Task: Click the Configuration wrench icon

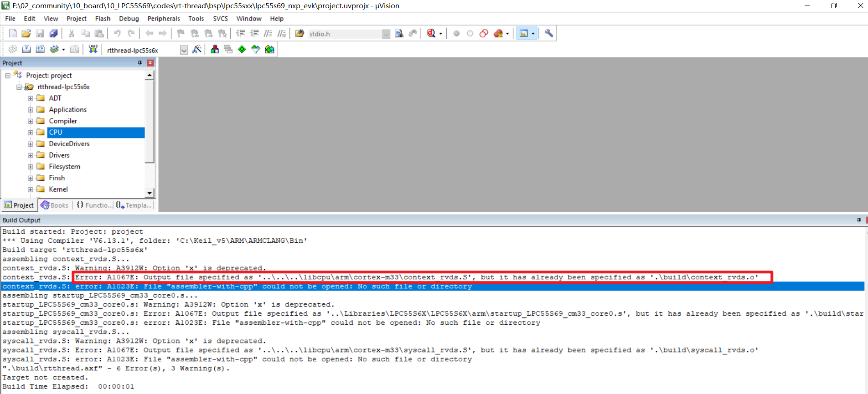Action: (x=549, y=33)
